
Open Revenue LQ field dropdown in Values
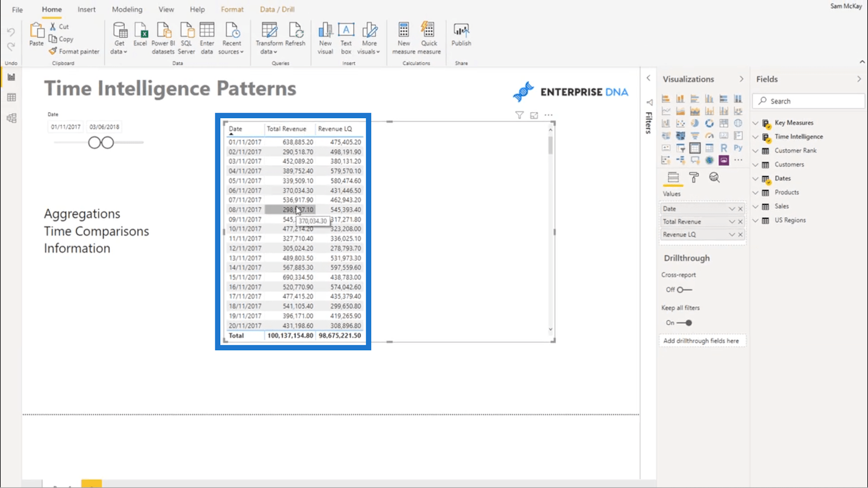(732, 235)
